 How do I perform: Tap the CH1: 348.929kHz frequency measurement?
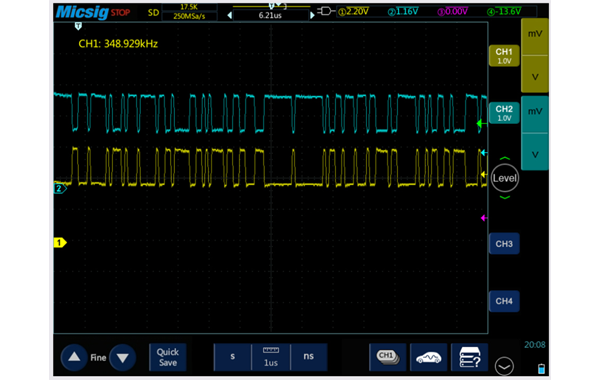coord(118,44)
